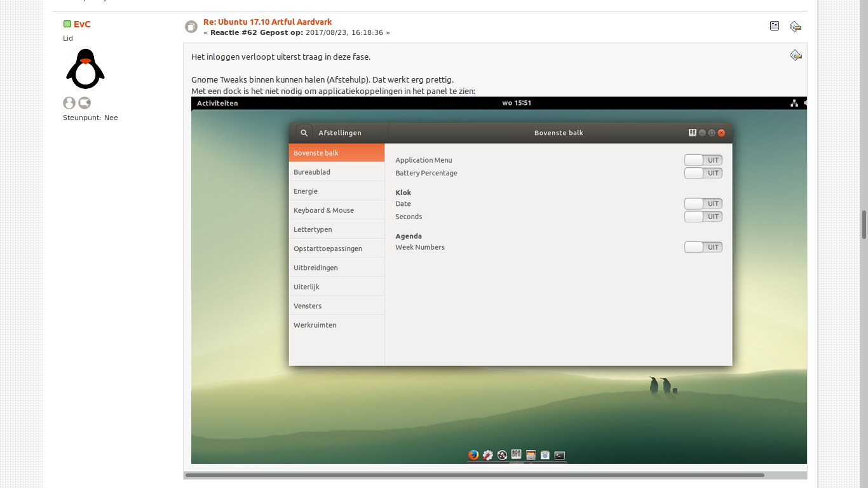This screenshot has width=868, height=488.
Task: Click the Bovenste balk window title
Action: 559,133
